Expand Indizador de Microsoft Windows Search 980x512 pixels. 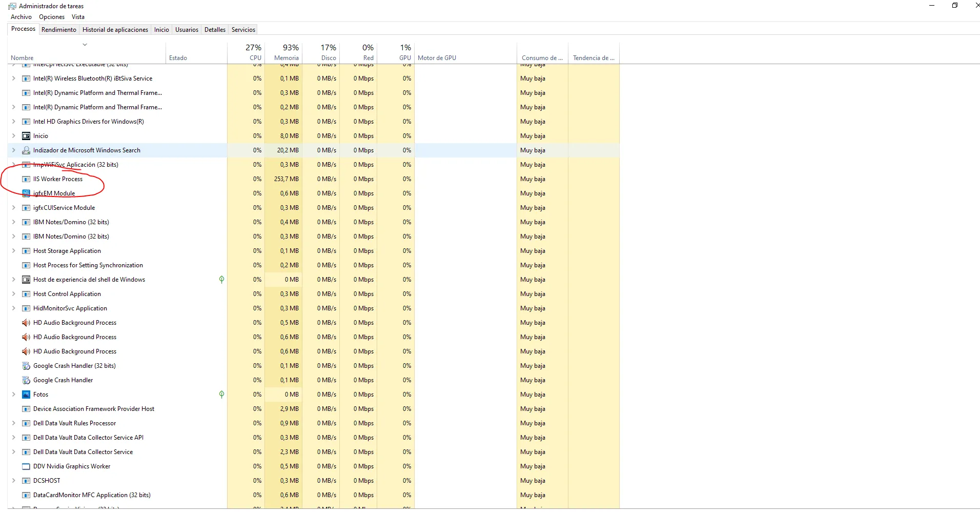pyautogui.click(x=14, y=150)
